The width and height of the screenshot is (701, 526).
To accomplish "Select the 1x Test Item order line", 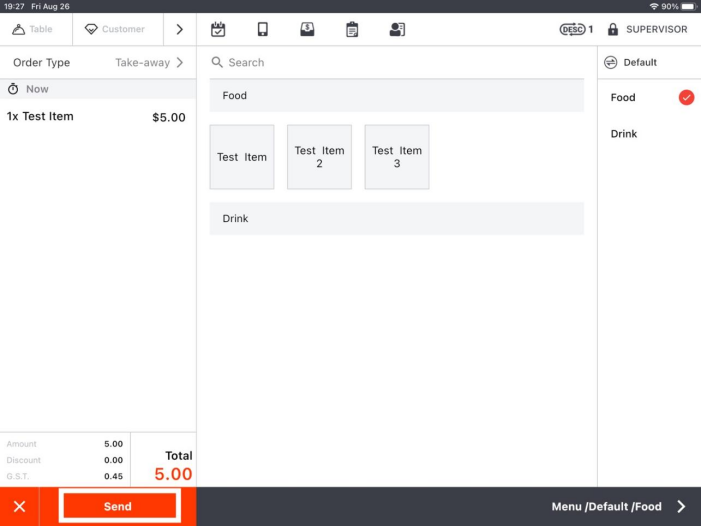I will tap(98, 117).
